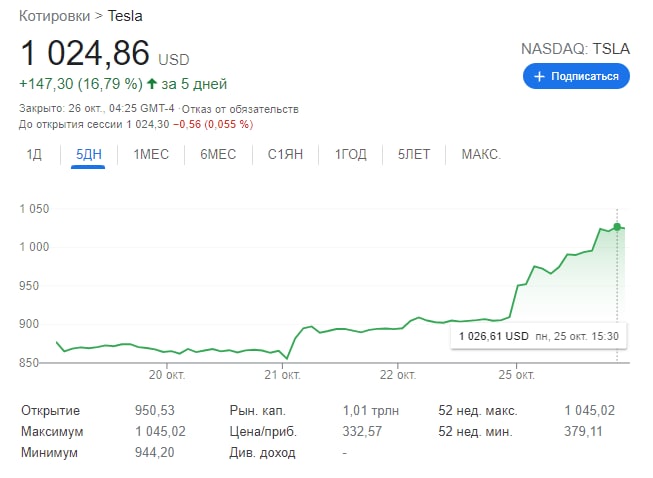Click the 52 нед. макс. value 1 045,02

[x=590, y=411]
